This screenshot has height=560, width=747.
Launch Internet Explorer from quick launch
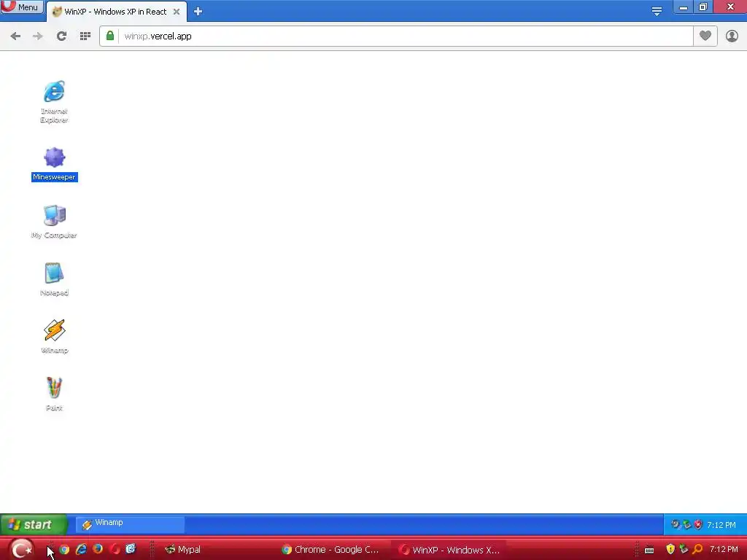[x=81, y=550]
